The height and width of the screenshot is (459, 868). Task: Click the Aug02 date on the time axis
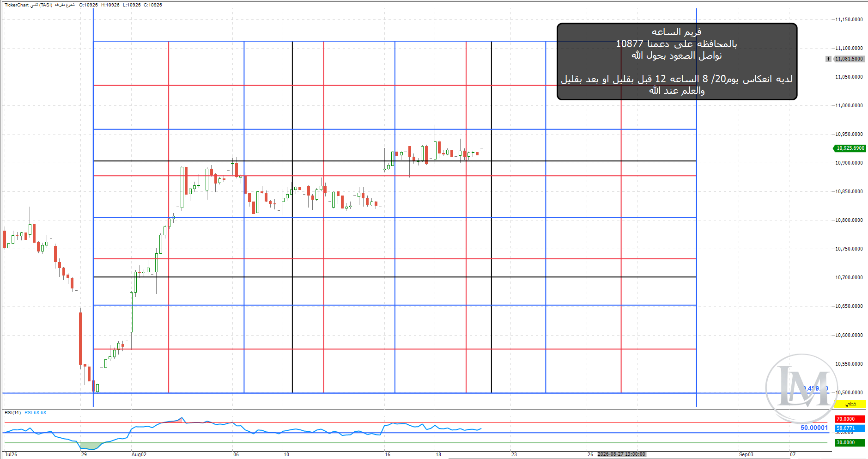point(139,454)
